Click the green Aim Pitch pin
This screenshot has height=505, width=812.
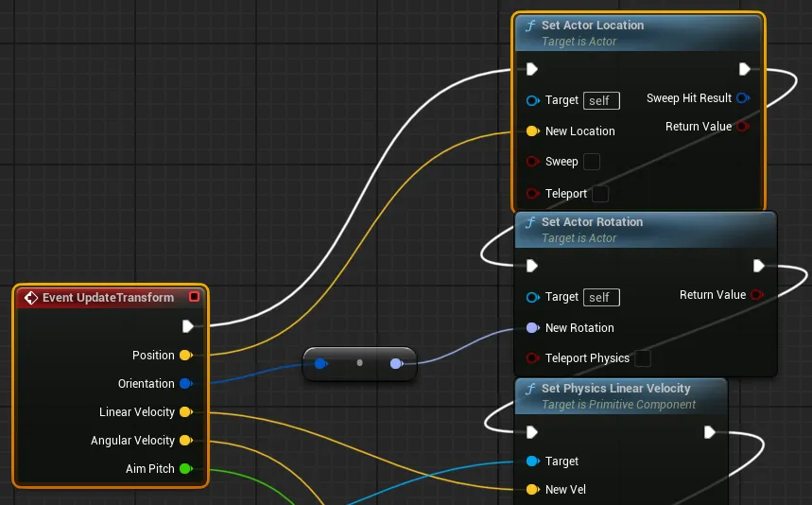185,469
